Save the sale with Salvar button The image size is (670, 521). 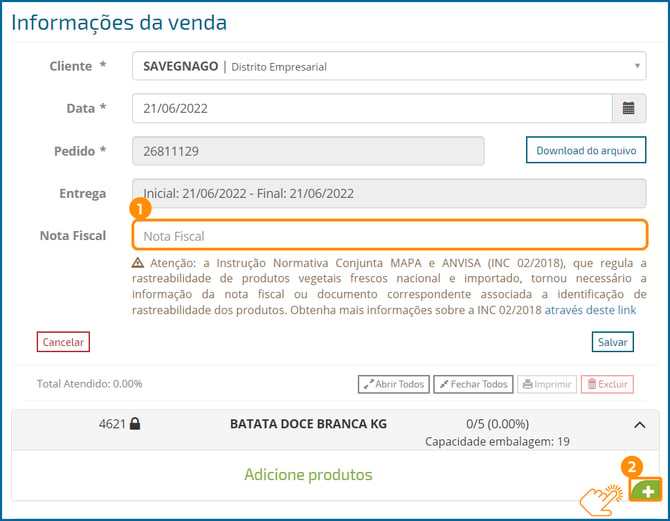click(612, 342)
